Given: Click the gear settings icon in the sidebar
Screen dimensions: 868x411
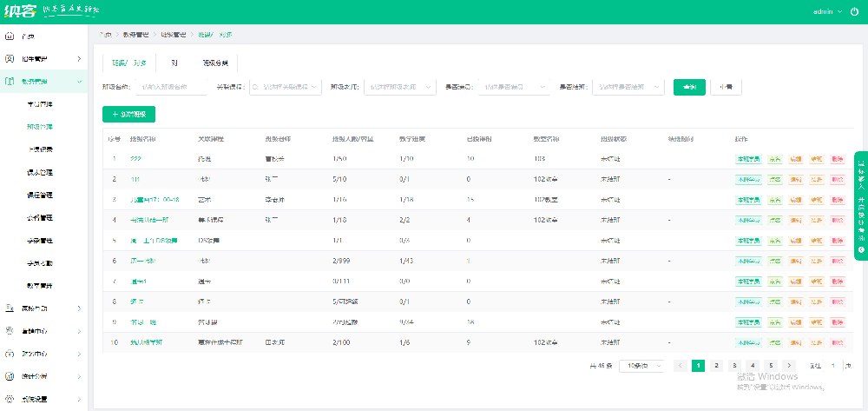Looking at the screenshot, I should [x=9, y=399].
